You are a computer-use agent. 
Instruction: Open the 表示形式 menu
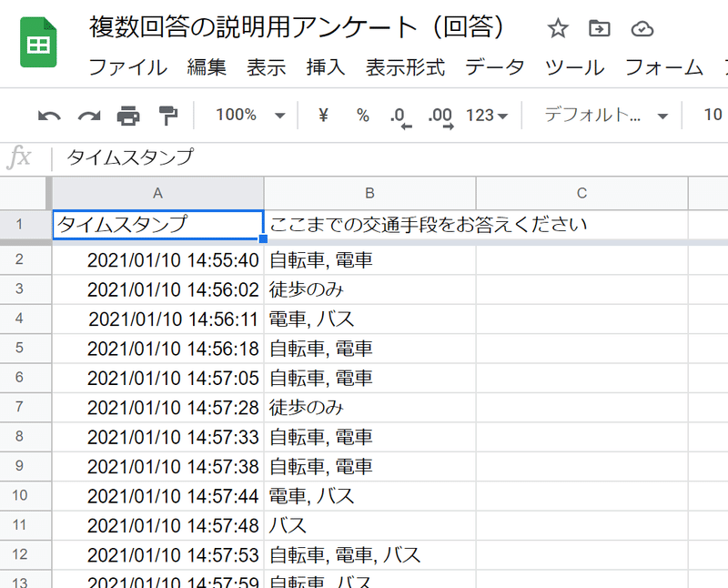(405, 67)
